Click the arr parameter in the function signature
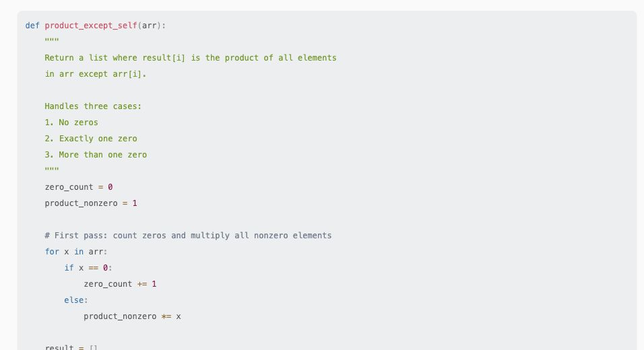 click(x=150, y=26)
